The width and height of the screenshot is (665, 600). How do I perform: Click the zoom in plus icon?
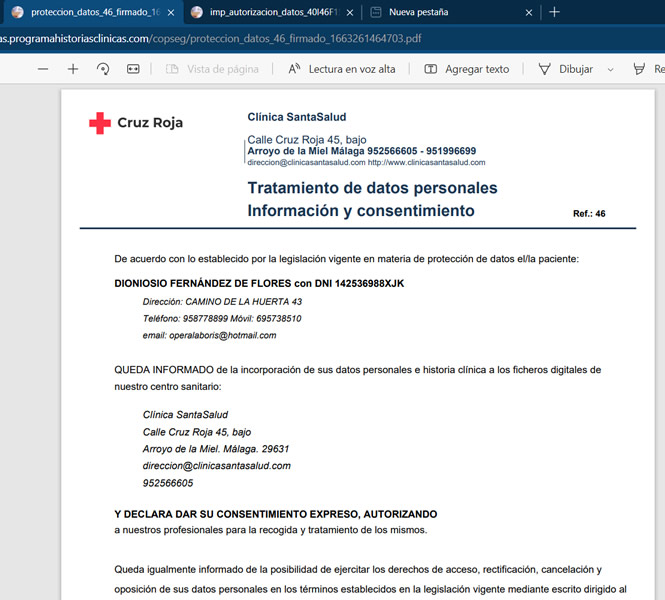coord(73,69)
